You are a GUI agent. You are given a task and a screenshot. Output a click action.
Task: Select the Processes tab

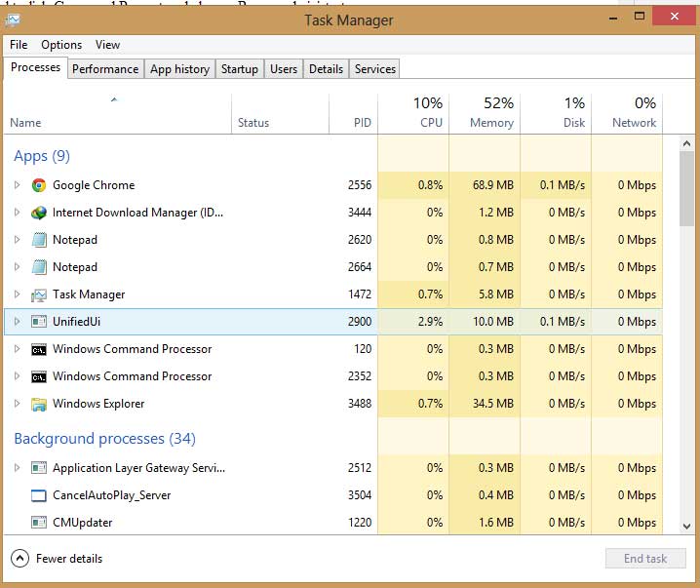coord(35,67)
